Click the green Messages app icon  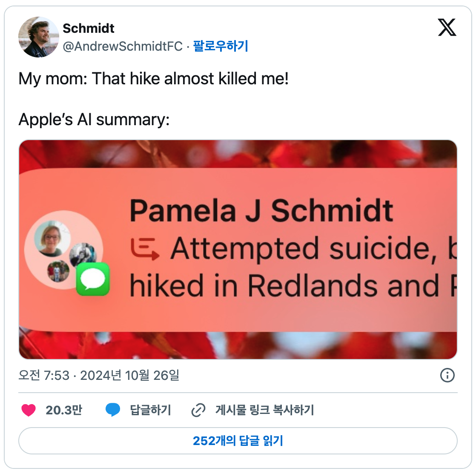[93, 279]
